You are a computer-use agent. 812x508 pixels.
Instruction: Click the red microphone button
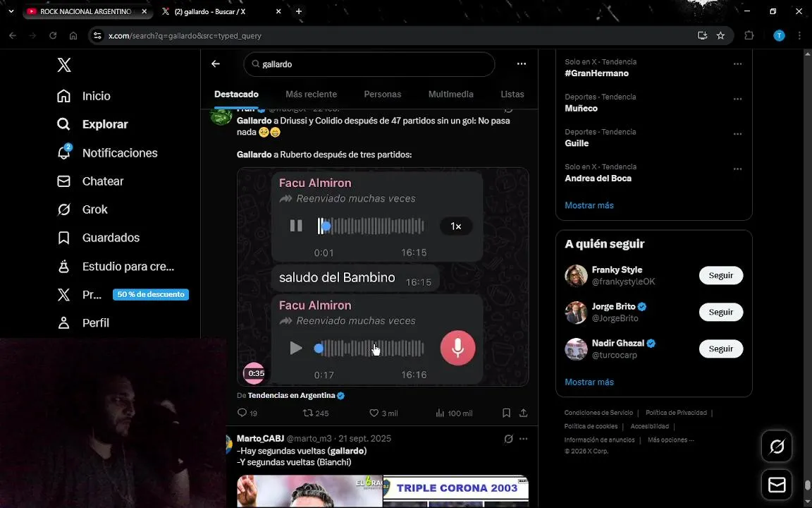coord(457,348)
